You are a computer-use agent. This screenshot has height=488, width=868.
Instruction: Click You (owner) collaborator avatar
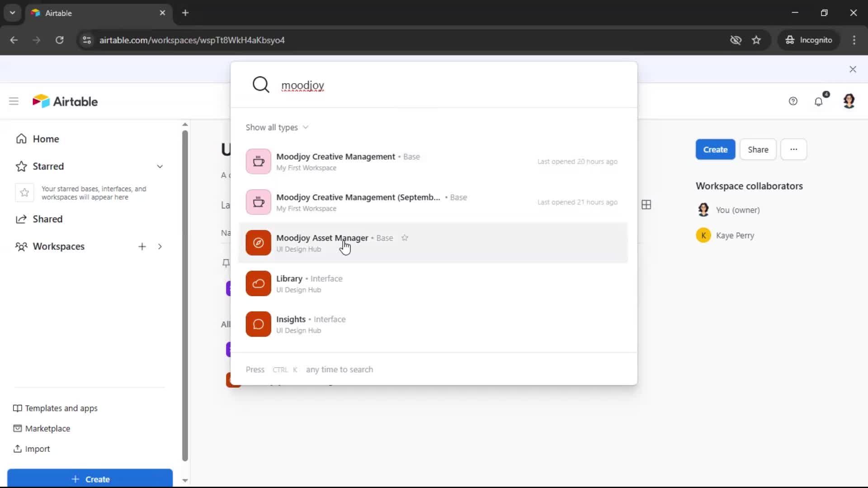703,210
